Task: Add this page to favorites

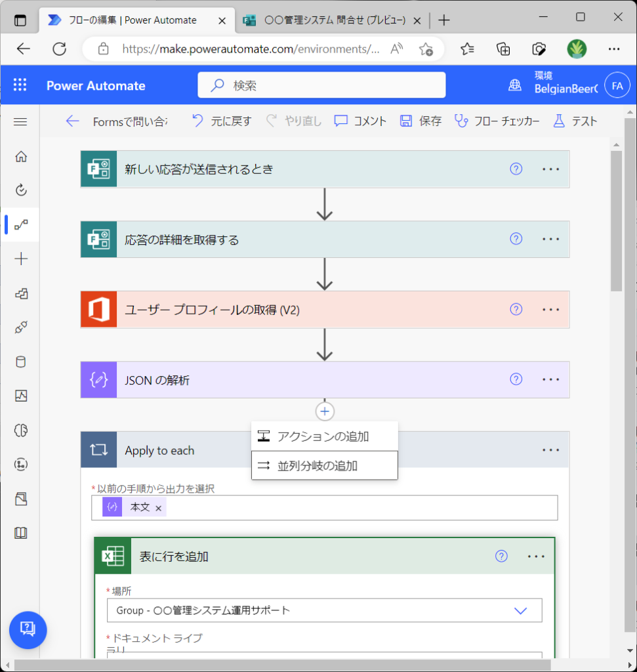Action: (426, 49)
